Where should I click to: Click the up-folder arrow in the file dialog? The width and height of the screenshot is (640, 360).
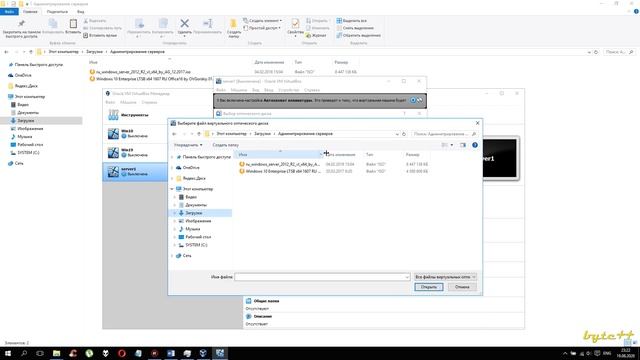199,134
